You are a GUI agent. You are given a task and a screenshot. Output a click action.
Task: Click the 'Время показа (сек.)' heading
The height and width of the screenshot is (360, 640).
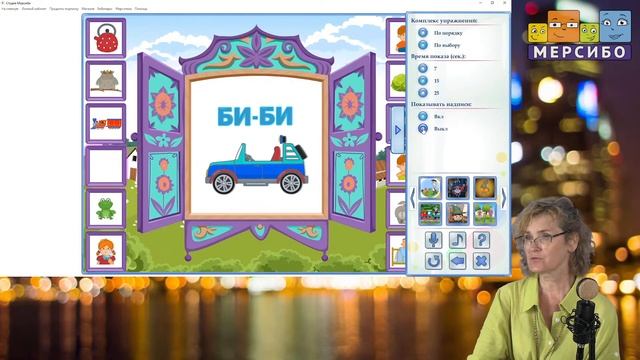tap(438, 56)
